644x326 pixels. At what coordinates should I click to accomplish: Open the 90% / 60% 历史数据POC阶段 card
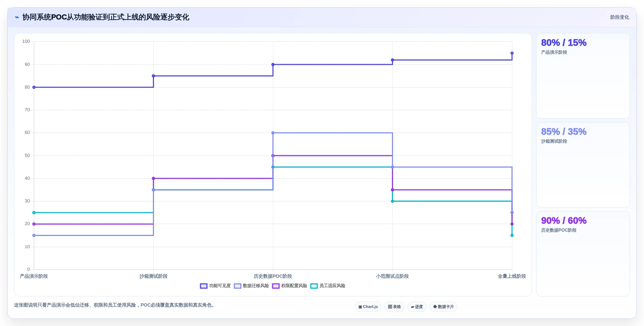click(x=583, y=254)
